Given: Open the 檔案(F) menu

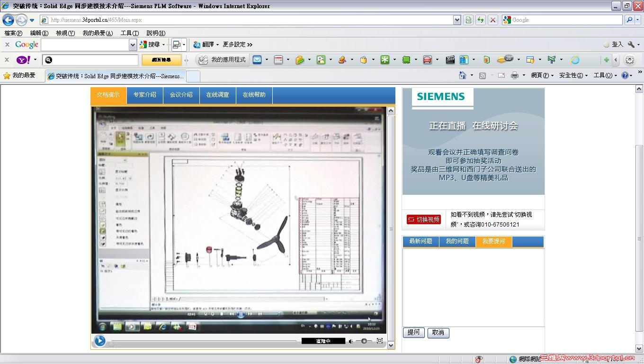Looking at the screenshot, I should click(13, 33).
